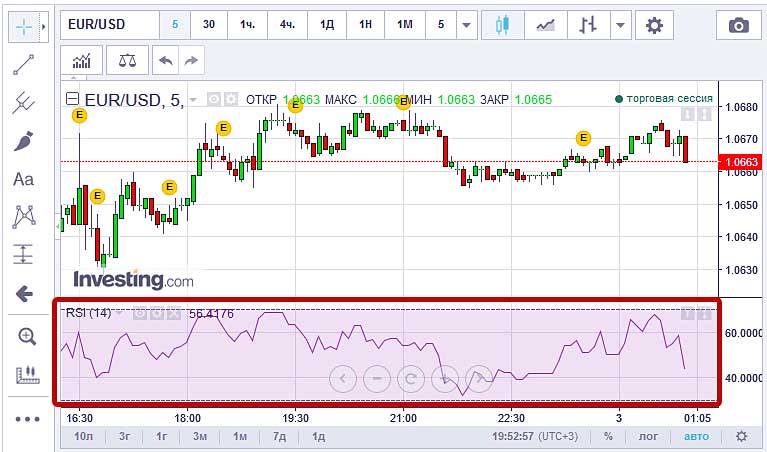This screenshot has width=767, height=452.
Task: Select the trend line drawing tool
Action: coord(23,65)
